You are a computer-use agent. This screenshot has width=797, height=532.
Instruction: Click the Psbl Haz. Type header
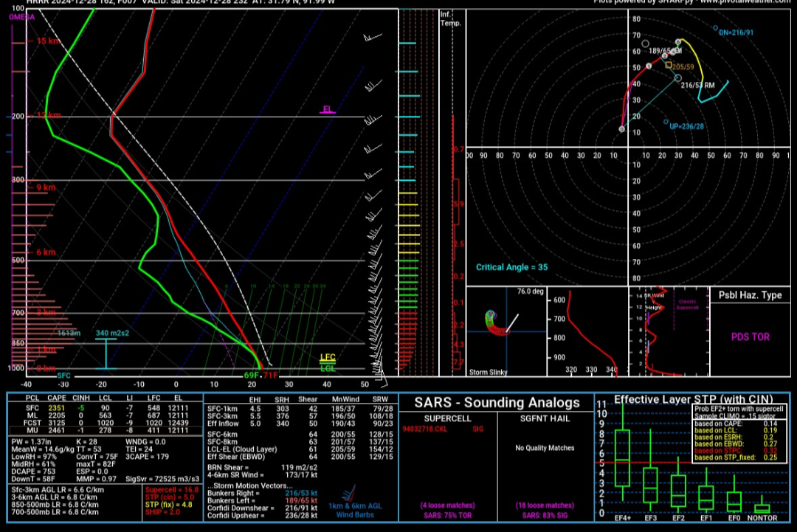751,295
